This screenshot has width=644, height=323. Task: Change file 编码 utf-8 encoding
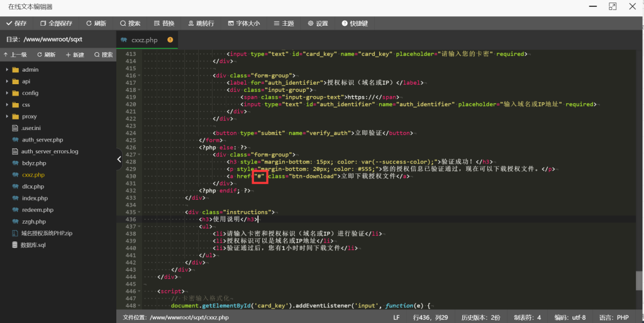point(570,317)
